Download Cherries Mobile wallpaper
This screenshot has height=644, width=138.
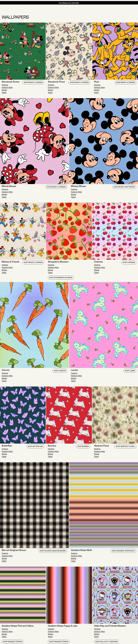point(96,270)
